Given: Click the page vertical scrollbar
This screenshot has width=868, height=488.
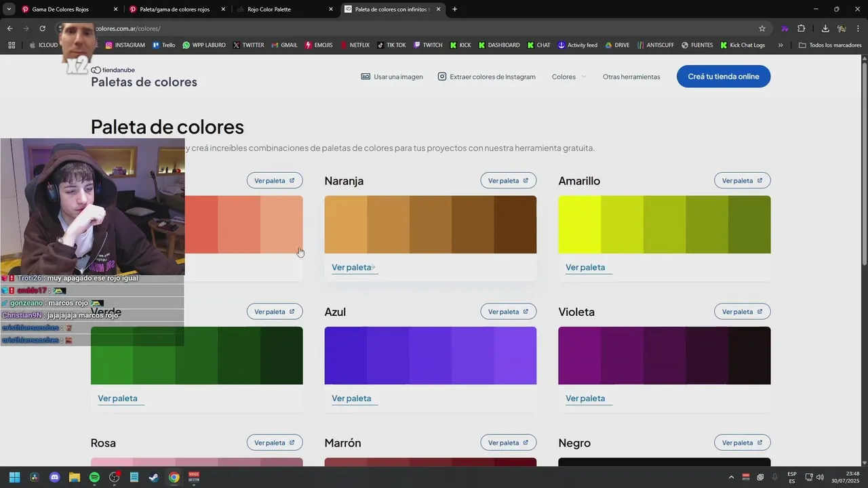Looking at the screenshot, I should pos(864,163).
